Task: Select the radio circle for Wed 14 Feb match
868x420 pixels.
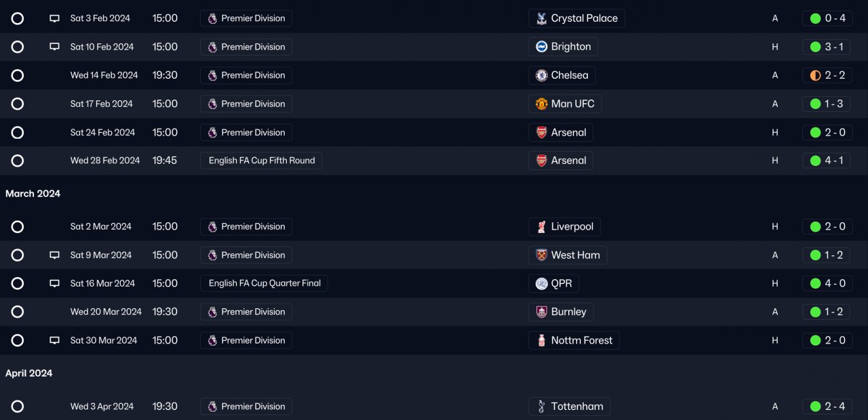Action: pos(18,75)
